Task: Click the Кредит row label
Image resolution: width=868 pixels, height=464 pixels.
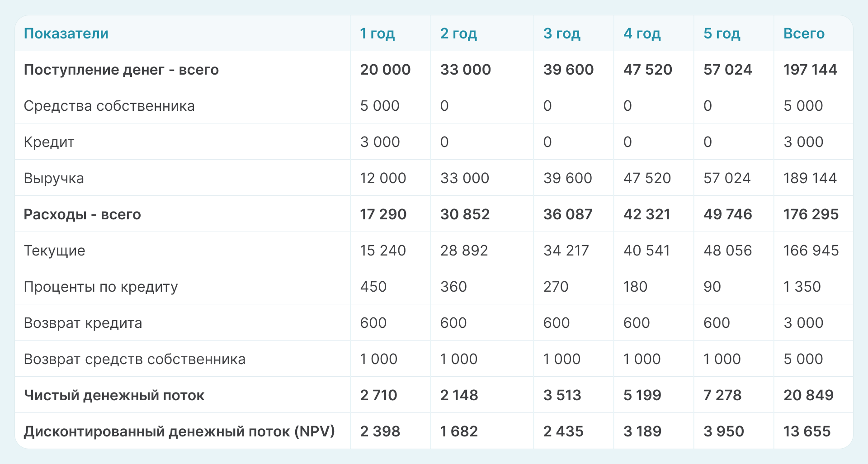Action: [49, 142]
